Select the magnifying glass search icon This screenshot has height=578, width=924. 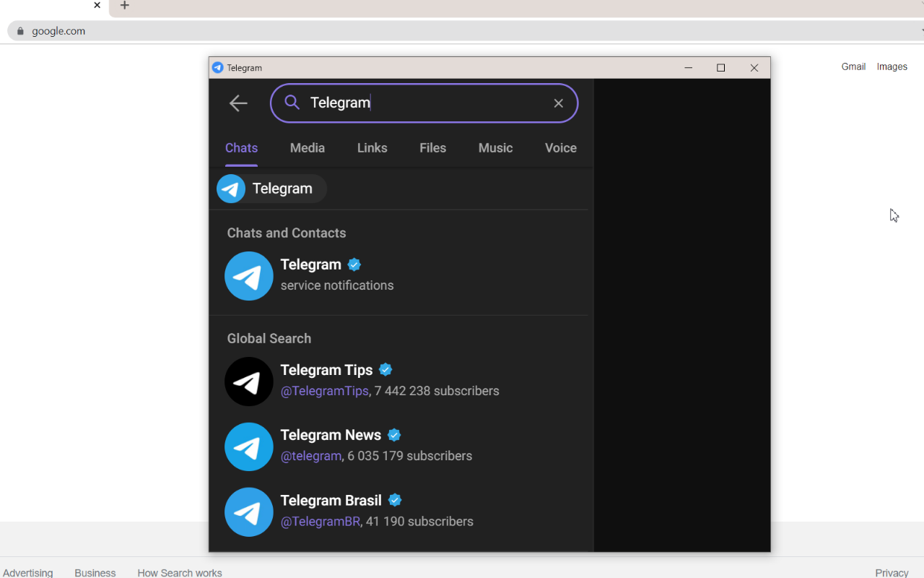point(292,103)
